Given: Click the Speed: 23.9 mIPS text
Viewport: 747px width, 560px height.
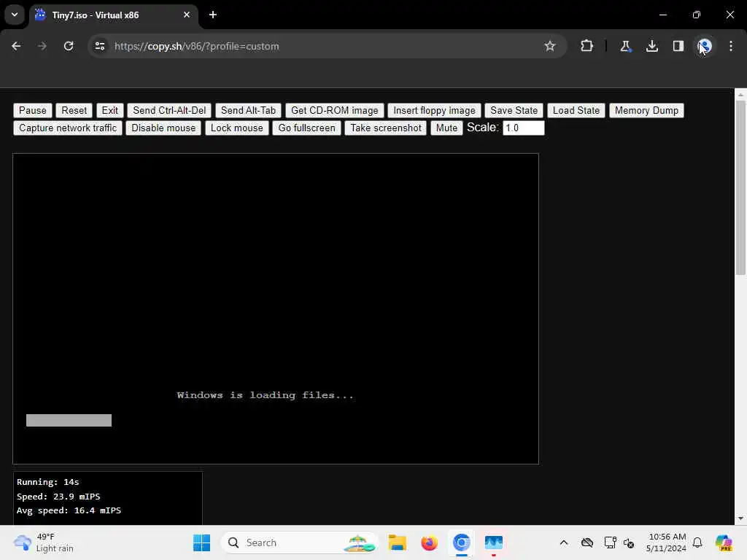Looking at the screenshot, I should (x=58, y=496).
